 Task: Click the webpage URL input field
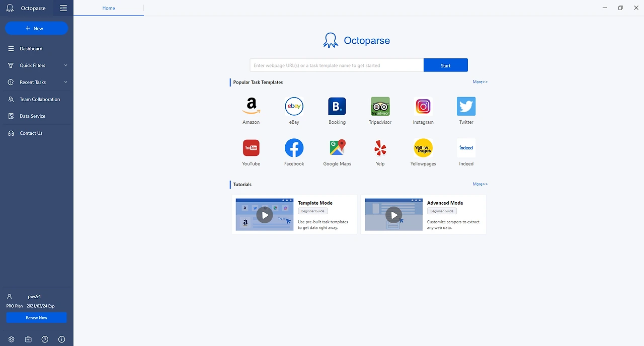click(337, 65)
